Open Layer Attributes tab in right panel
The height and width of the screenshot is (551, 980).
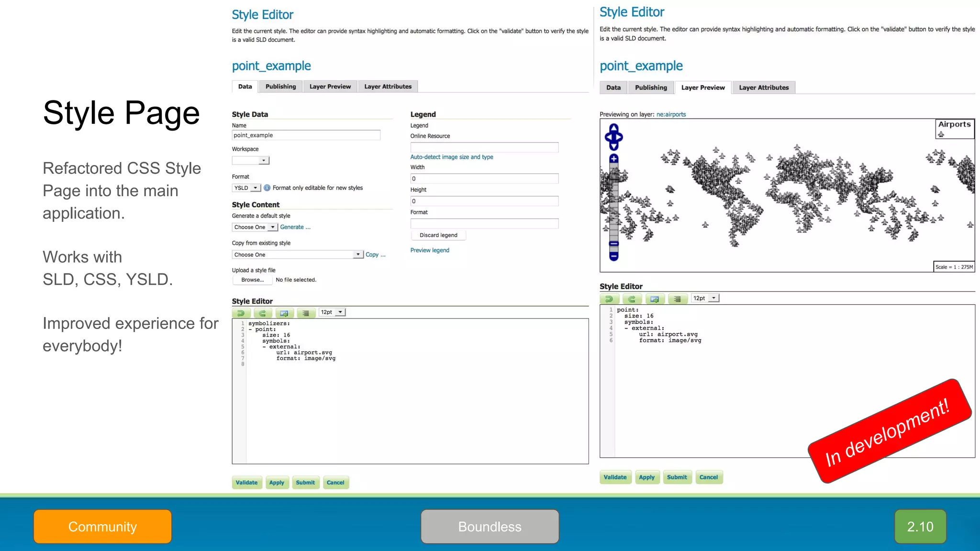pyautogui.click(x=763, y=88)
